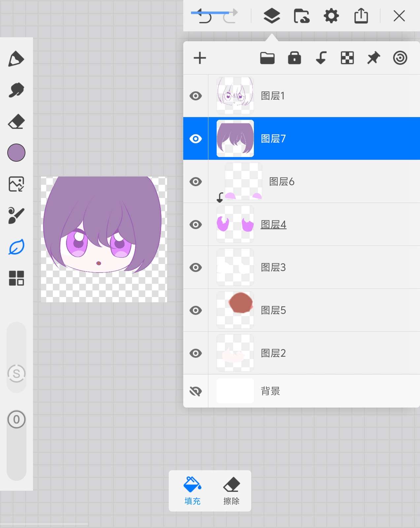Viewport: 420px width, 528px height.
Task: Click the pin layer icon
Action: pos(373,58)
